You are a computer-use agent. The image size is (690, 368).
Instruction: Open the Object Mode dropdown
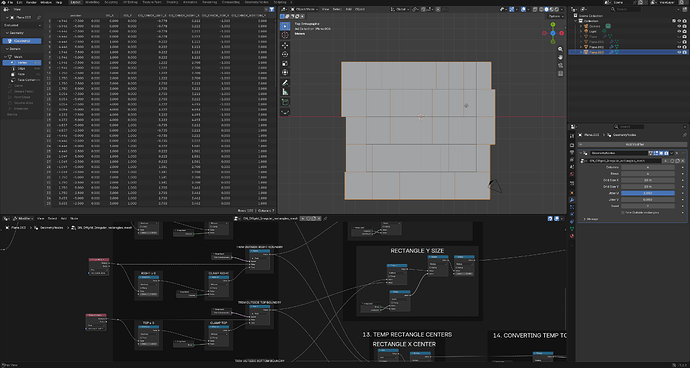tap(304, 9)
